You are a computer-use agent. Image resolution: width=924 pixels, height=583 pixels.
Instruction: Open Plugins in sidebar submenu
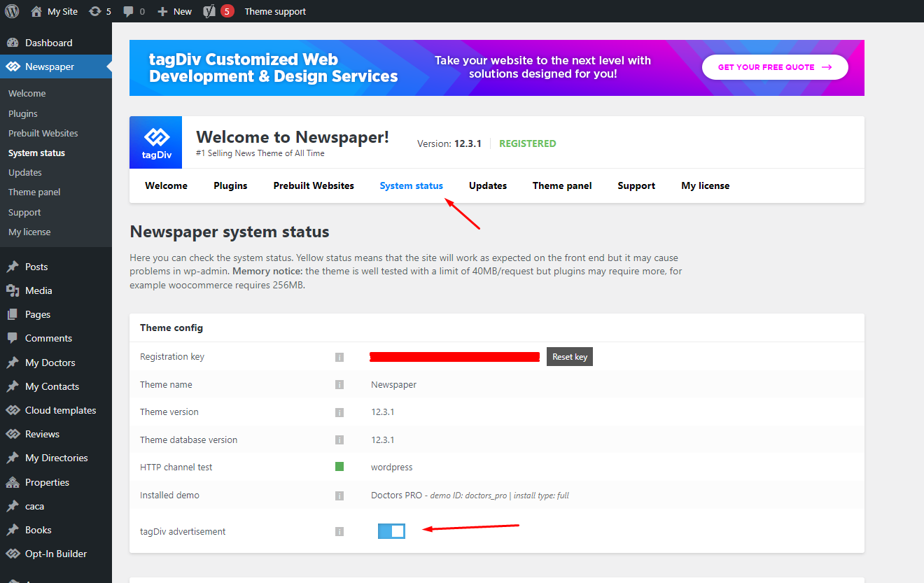tap(23, 113)
